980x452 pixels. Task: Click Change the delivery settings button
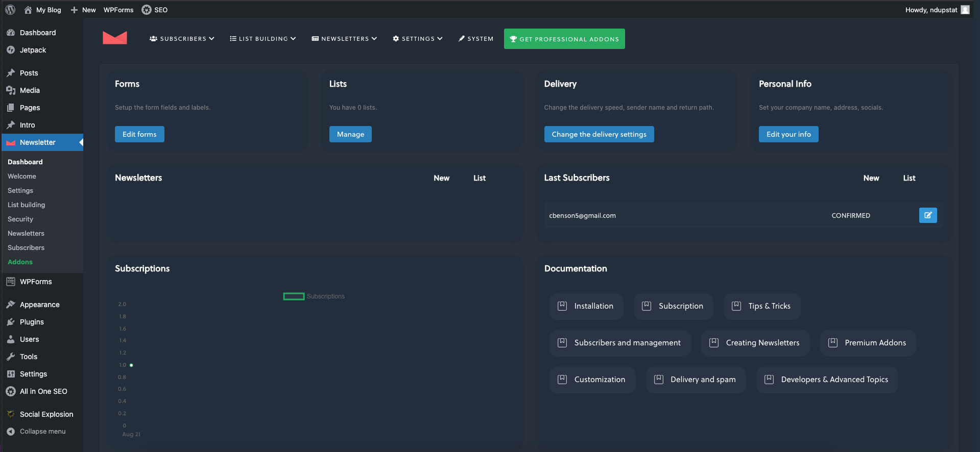pyautogui.click(x=599, y=134)
